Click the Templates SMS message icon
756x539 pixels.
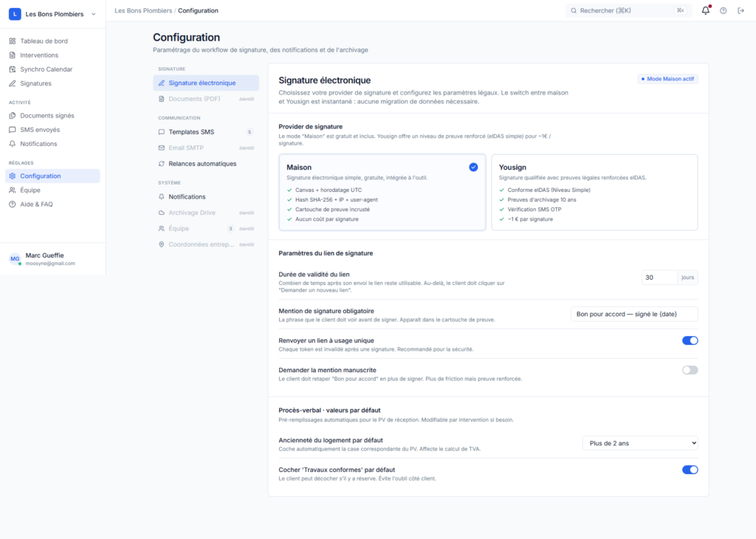[162, 131]
